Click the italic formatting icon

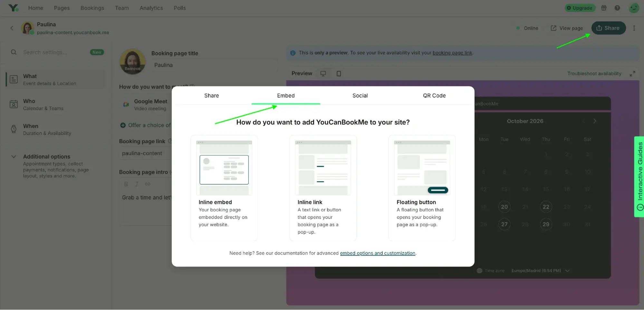tap(137, 184)
